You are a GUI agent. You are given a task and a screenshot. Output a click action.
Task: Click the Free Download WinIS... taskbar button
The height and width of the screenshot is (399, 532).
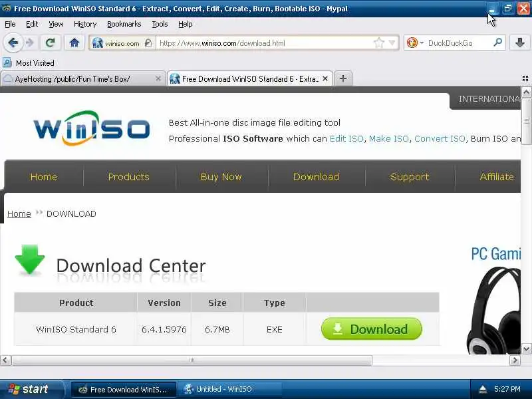(x=124, y=389)
